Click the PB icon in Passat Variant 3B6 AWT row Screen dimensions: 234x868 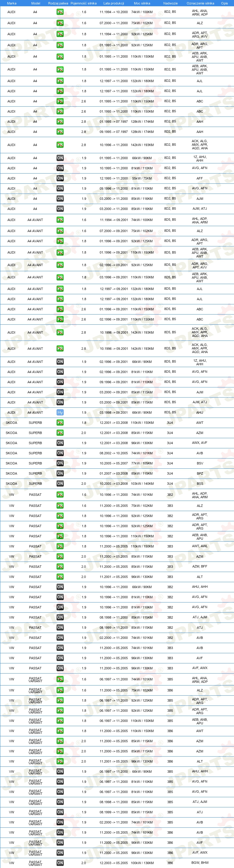point(60,731)
